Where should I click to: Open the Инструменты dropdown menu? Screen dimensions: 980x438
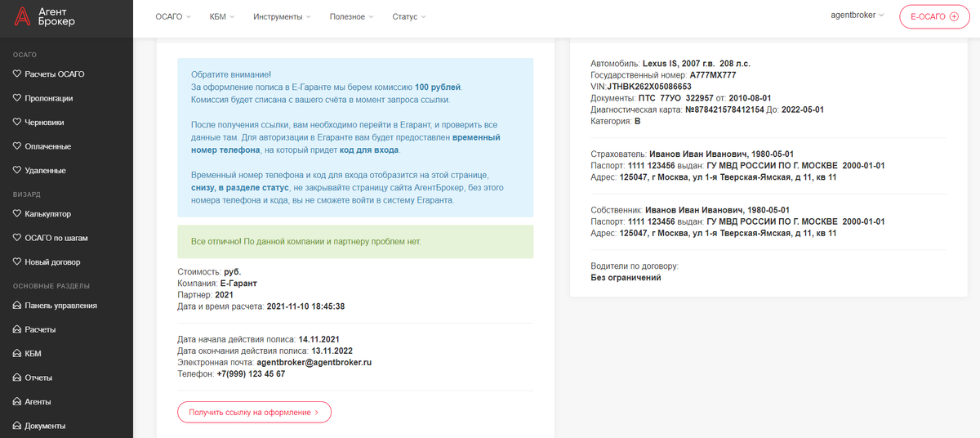[x=282, y=17]
